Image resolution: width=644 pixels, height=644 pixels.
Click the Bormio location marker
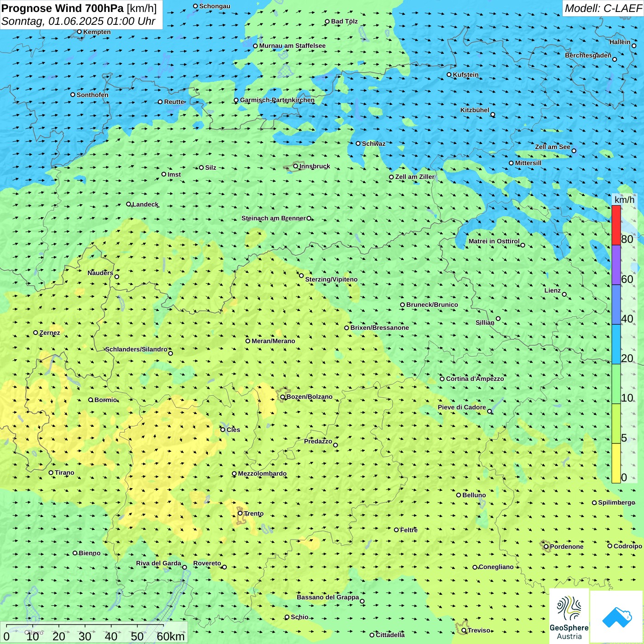91,400
